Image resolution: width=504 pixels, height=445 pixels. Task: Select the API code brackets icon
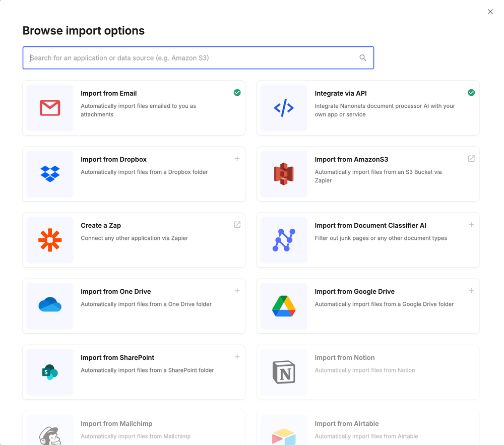coord(284,108)
